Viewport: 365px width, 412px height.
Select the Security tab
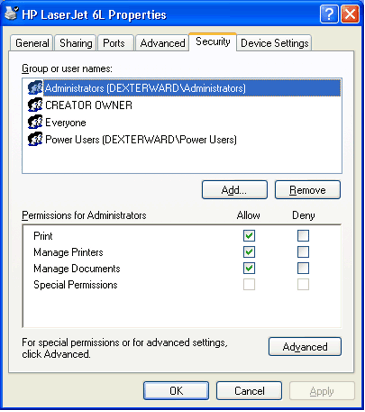(x=213, y=42)
